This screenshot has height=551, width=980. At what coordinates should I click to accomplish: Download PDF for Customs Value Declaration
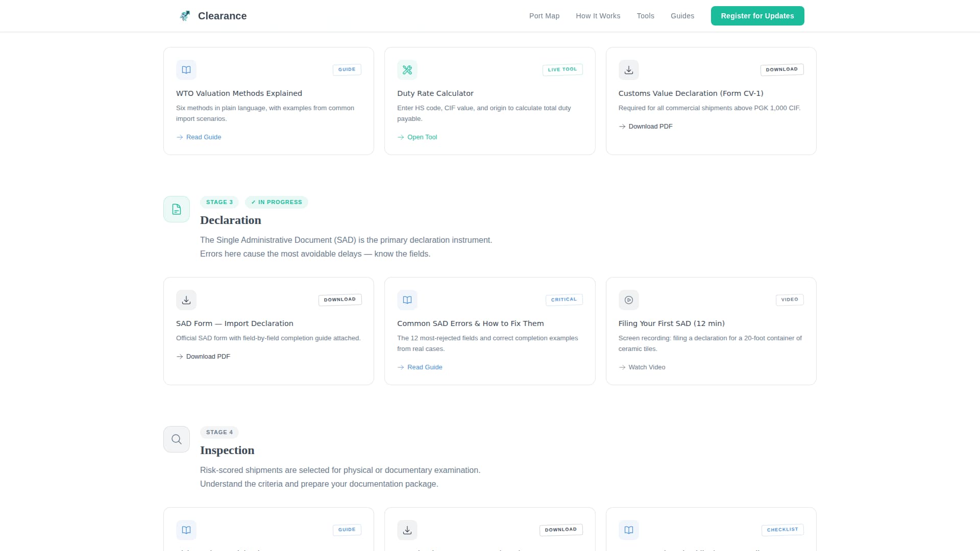(x=650, y=127)
